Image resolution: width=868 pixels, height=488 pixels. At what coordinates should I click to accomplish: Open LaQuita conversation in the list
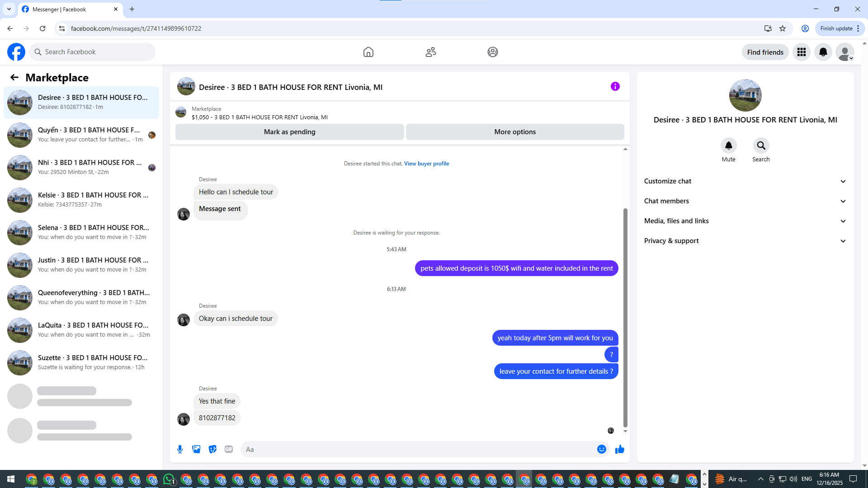coord(81,330)
